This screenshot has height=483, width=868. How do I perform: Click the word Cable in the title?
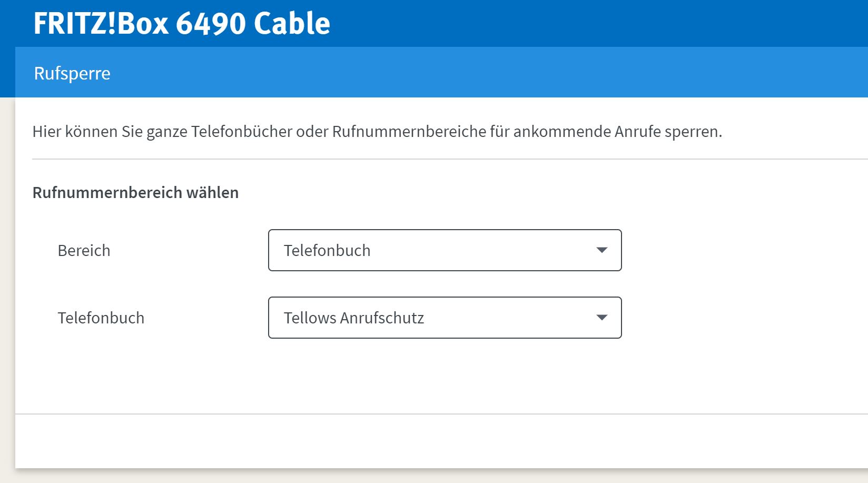[x=292, y=23]
